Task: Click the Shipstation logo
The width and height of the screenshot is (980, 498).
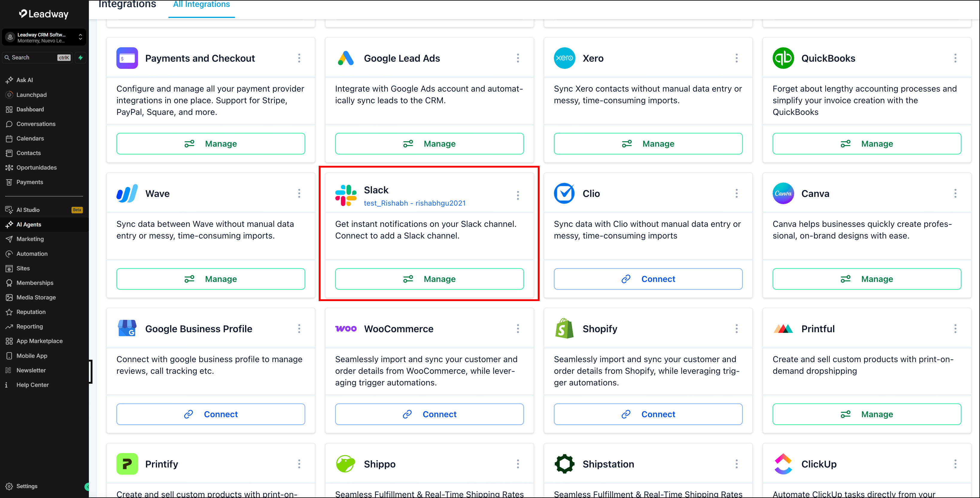Action: tap(564, 464)
